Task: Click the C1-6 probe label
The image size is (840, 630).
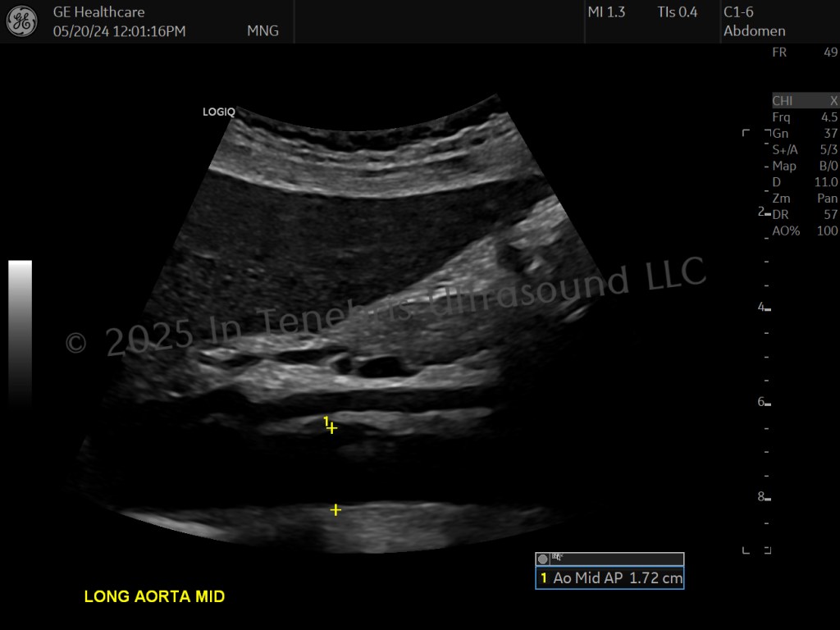Action: pyautogui.click(x=738, y=11)
